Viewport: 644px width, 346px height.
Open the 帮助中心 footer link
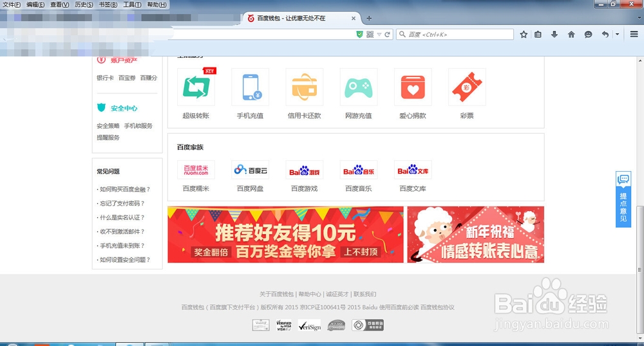[310, 294]
